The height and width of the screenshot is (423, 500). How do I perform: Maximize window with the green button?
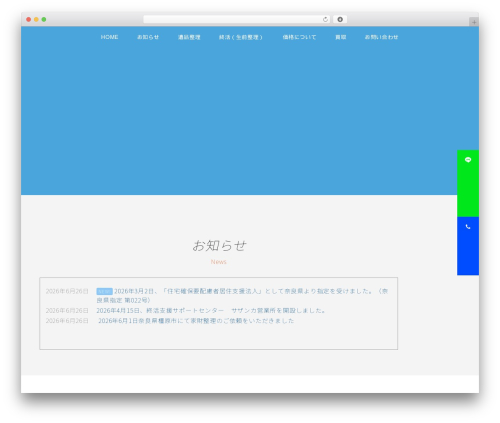(44, 19)
